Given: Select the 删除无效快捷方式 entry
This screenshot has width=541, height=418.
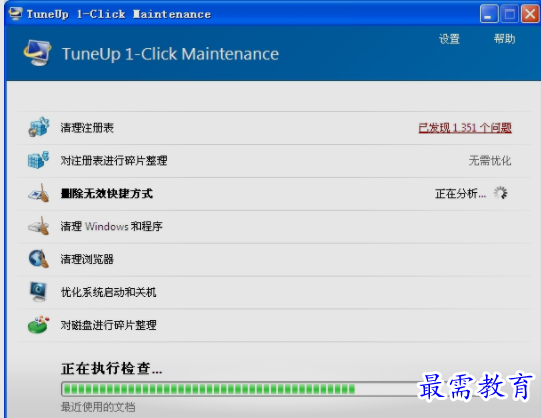Looking at the screenshot, I should click(x=107, y=193).
